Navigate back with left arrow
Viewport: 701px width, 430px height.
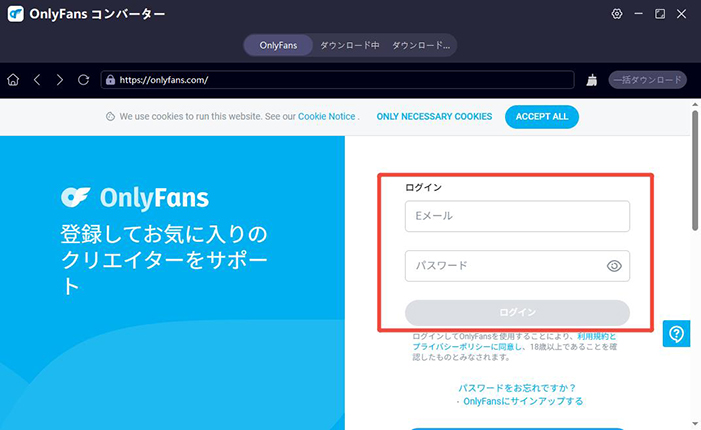[x=37, y=80]
